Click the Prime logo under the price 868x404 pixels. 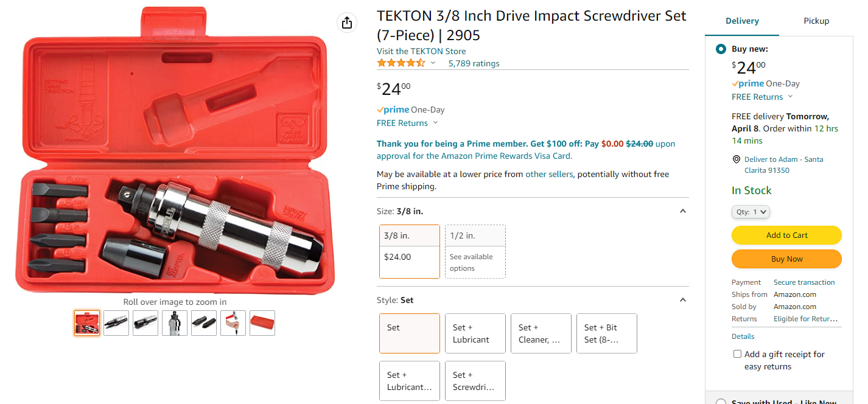coord(393,110)
